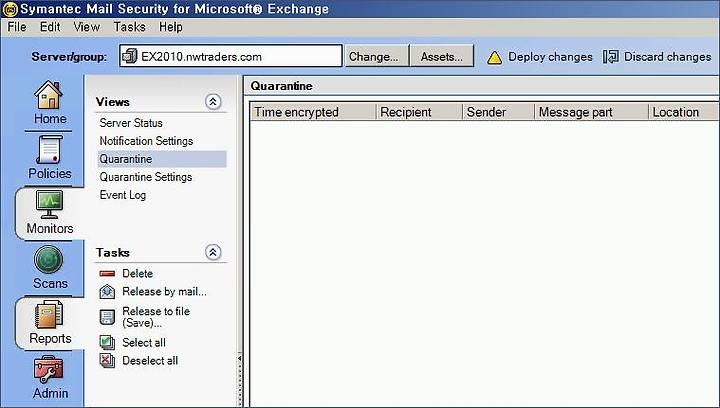Screen dimensions: 720x408
Task: Click the Deselect all icon
Action: click(x=107, y=360)
